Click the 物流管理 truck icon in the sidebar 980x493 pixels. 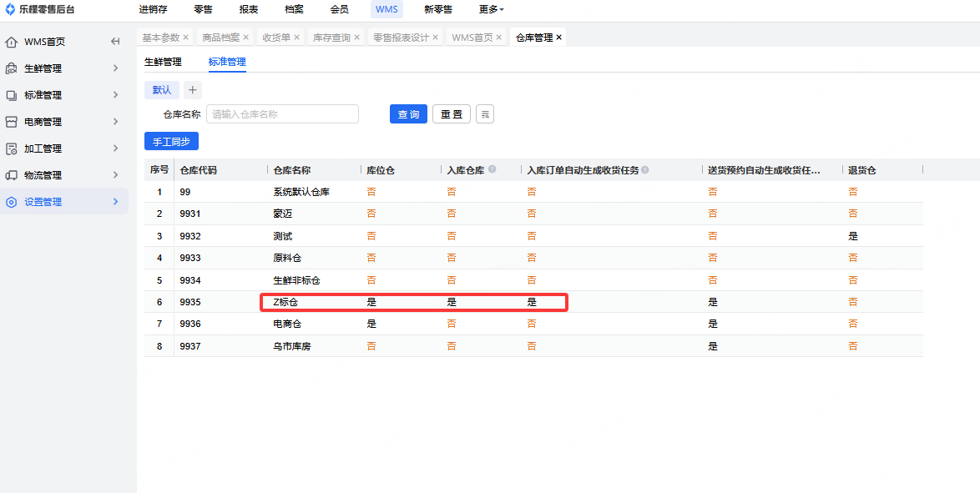pos(12,175)
